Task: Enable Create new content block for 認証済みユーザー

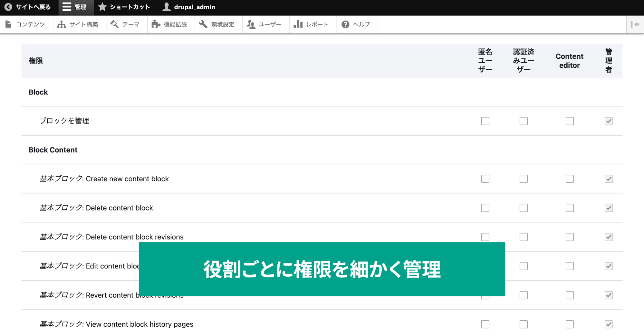Action: [x=524, y=179]
